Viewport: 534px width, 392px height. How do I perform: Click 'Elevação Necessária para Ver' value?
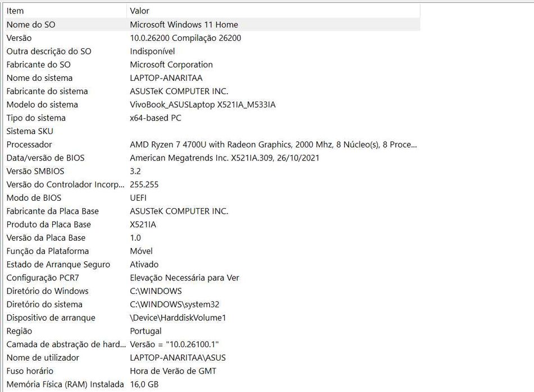pyautogui.click(x=184, y=278)
